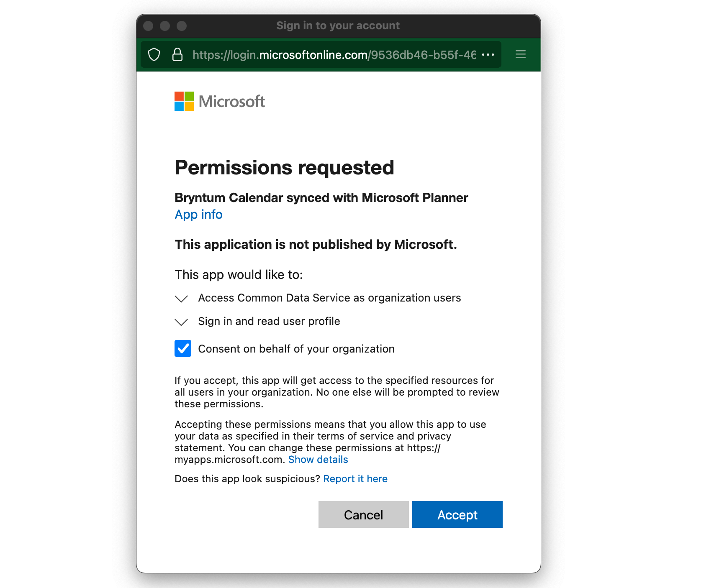
Task: Click the Accept button
Action: tap(457, 514)
